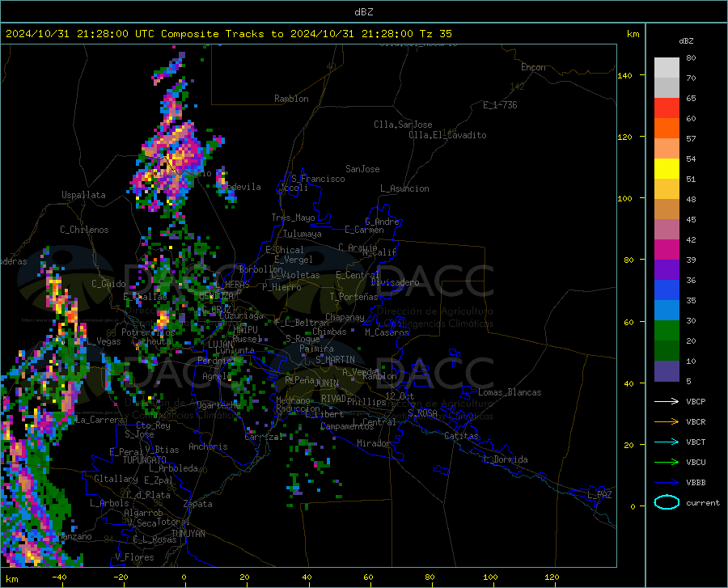Click the L_Dormida map label
The height and width of the screenshot is (588, 728).
tap(505, 459)
